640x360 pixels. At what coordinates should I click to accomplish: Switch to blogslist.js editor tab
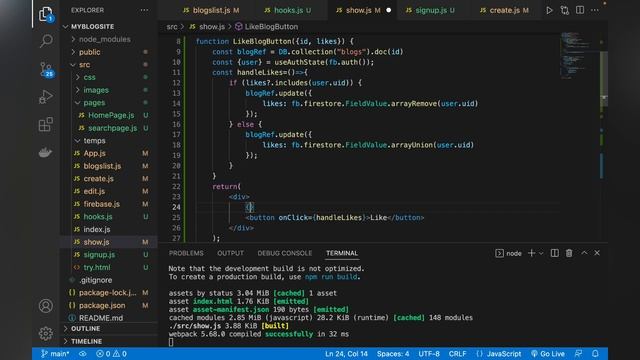(211, 10)
